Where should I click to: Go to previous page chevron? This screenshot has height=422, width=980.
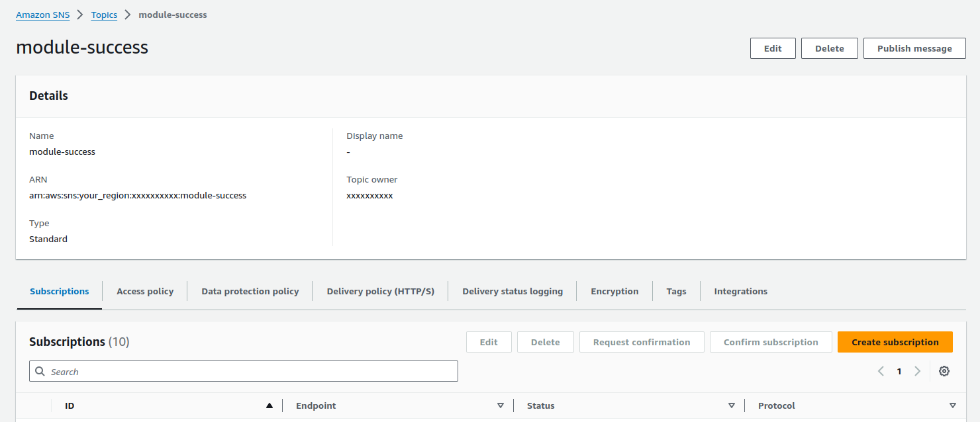[x=881, y=371]
